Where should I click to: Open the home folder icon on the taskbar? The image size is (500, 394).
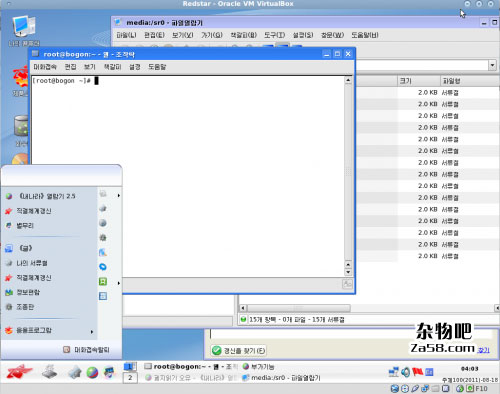point(75,372)
